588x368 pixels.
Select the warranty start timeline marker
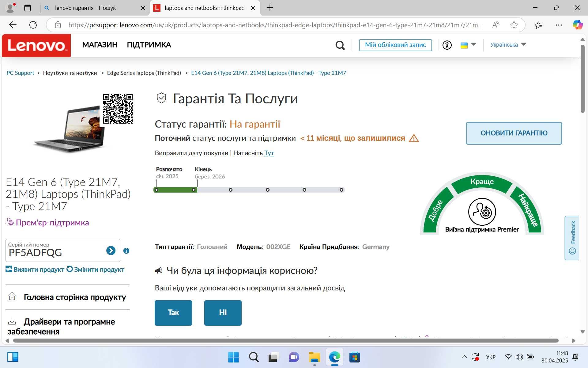pos(156,190)
